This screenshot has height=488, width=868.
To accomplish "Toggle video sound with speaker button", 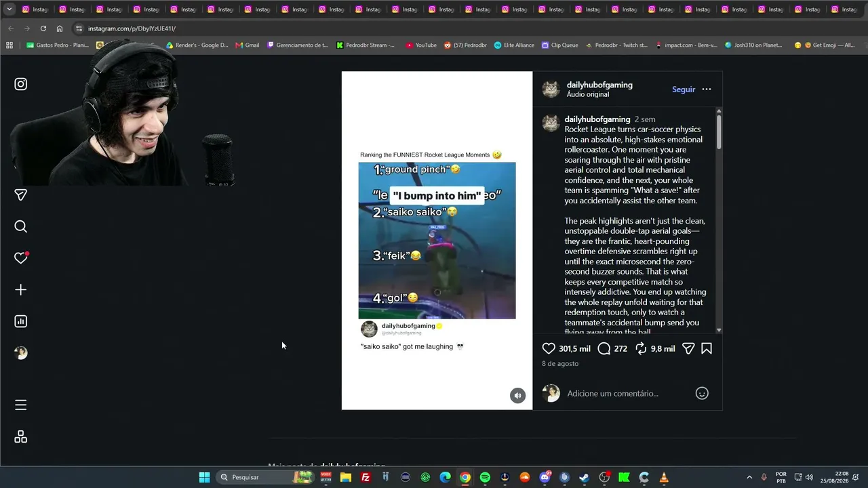I will pyautogui.click(x=517, y=396).
